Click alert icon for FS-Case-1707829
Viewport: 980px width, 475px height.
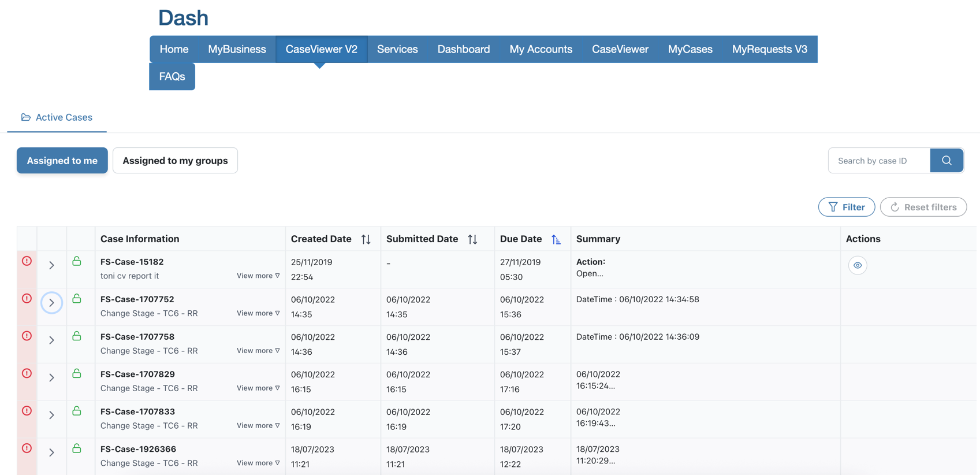click(x=27, y=373)
